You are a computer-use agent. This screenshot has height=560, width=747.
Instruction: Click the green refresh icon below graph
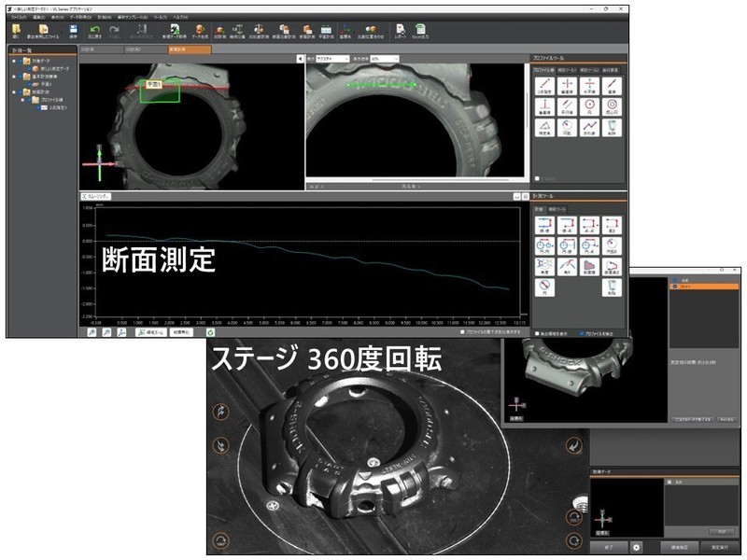point(210,332)
